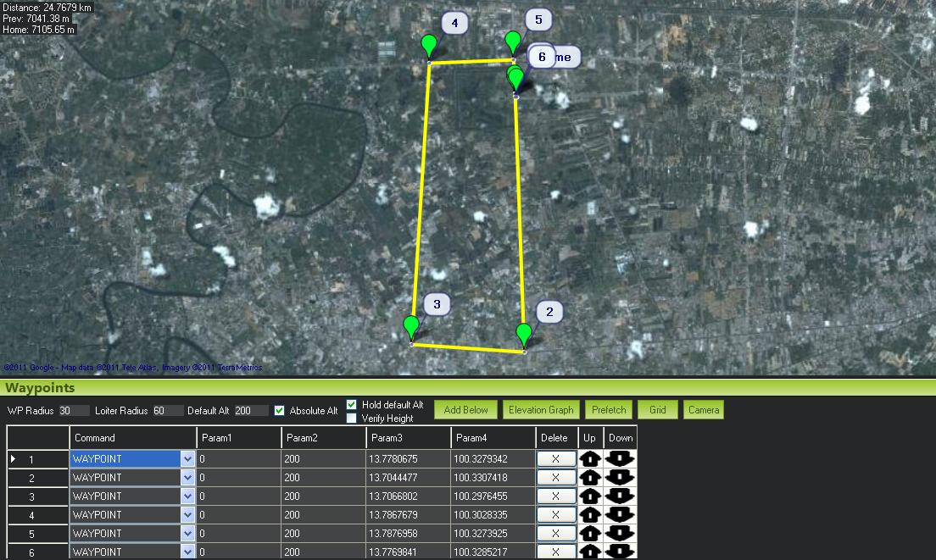Delete waypoint 2 using its X button

[555, 478]
